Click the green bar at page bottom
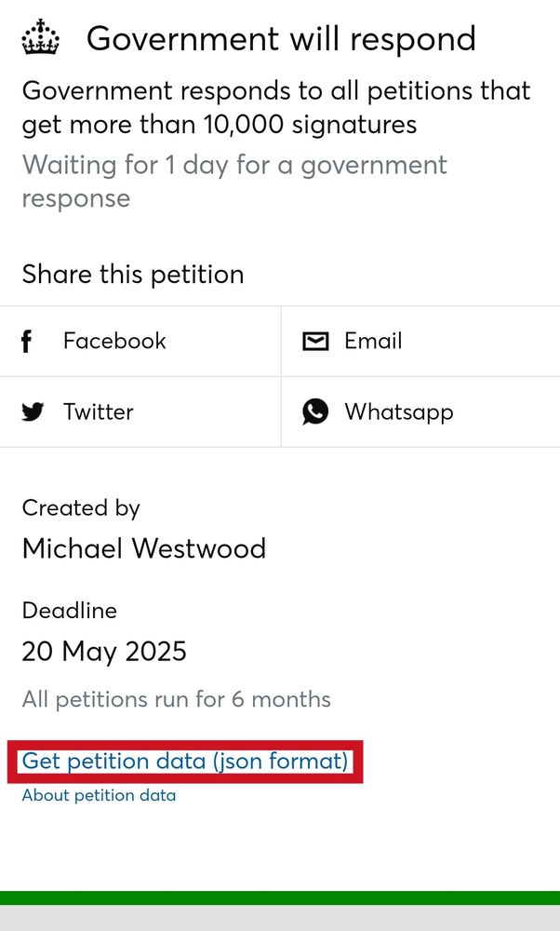The width and height of the screenshot is (560, 931). [280, 897]
